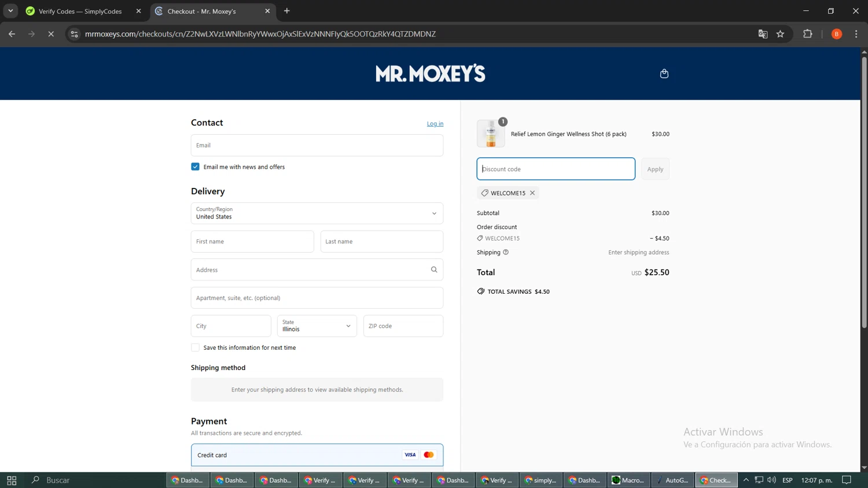Select the Checkout - Mr. Moxey's tab

(x=212, y=11)
